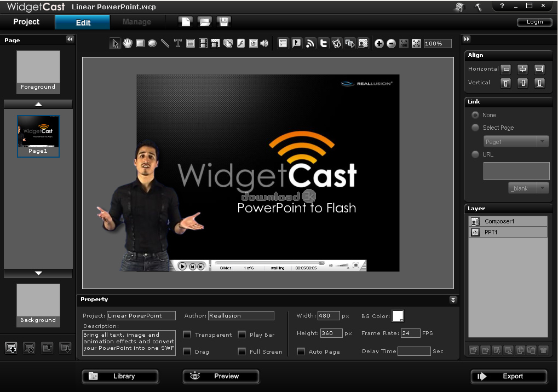558x392 pixels.
Task: Enable the Play Bar checkbox
Action: click(x=242, y=335)
